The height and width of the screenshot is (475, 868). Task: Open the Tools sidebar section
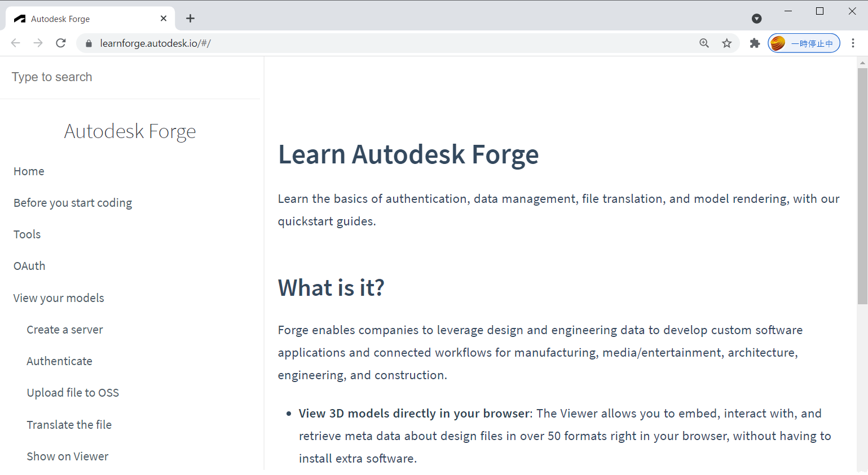tap(27, 234)
